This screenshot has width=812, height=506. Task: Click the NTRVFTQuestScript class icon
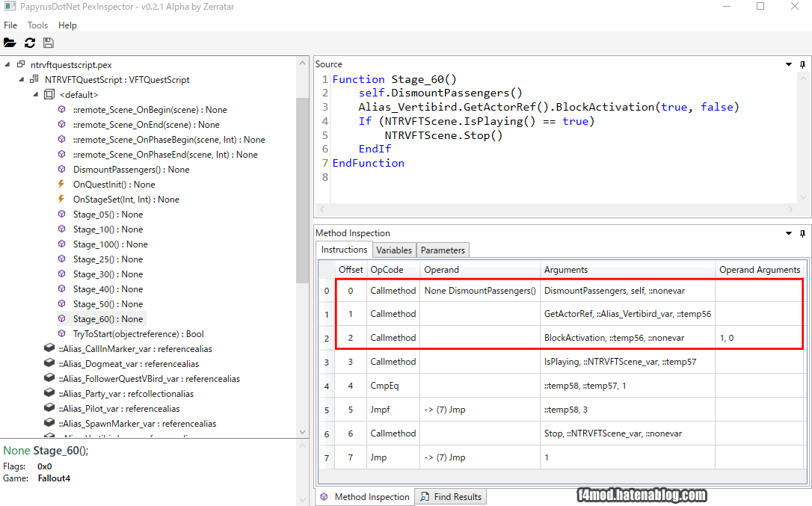[x=34, y=79]
